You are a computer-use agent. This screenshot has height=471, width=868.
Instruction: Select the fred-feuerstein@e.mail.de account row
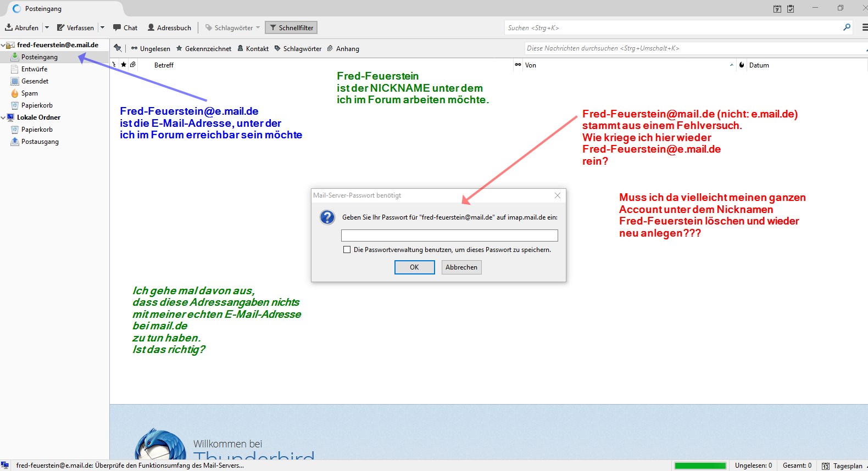point(55,45)
